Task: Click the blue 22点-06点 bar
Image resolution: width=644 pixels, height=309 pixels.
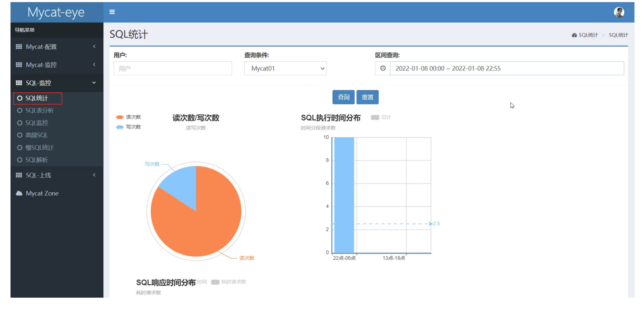Action: 344,195
